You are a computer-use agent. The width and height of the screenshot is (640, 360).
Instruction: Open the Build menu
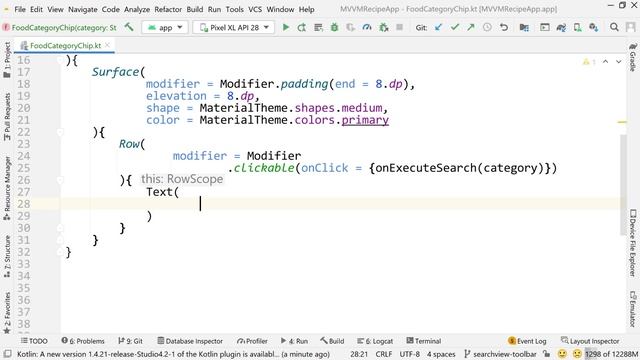195,9
